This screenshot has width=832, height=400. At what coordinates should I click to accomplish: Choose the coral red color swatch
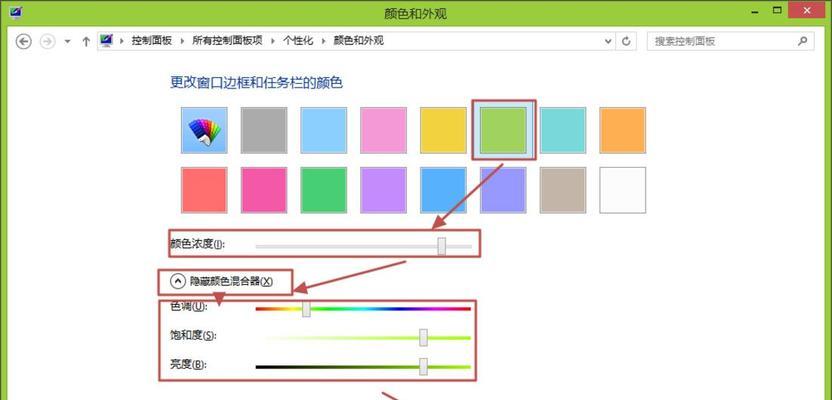click(x=204, y=190)
